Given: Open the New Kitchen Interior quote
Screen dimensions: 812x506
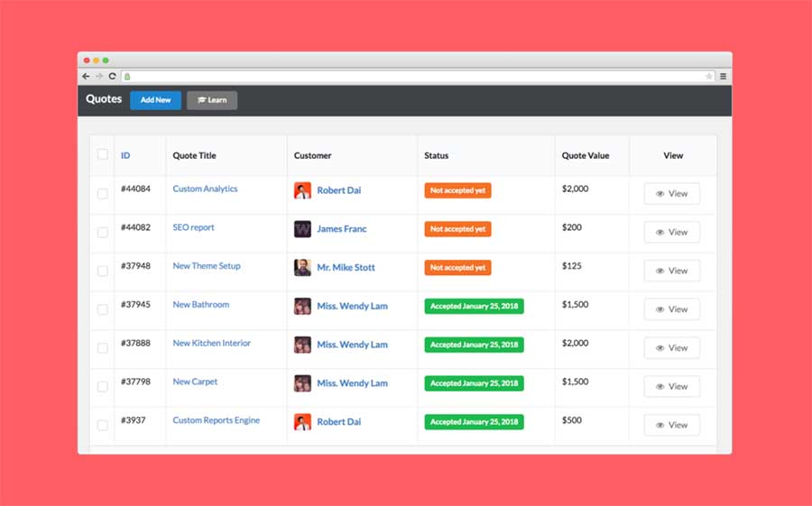Looking at the screenshot, I should [x=212, y=343].
